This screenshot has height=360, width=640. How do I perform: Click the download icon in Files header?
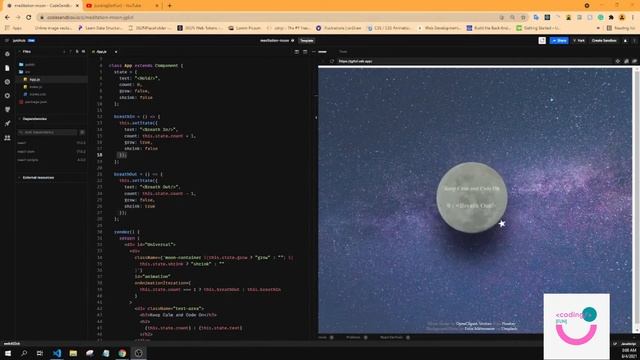[83, 52]
